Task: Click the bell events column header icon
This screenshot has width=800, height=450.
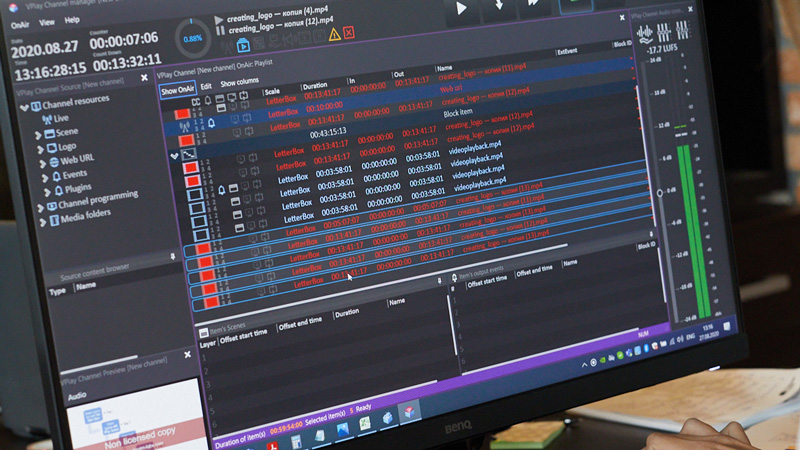Action: coord(208,100)
